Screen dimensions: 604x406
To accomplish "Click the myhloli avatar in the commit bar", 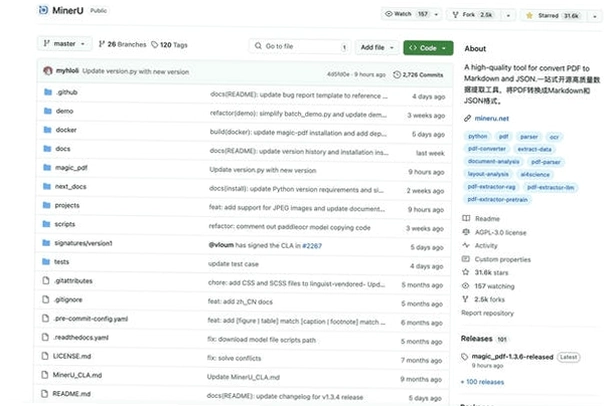I will click(x=48, y=71).
